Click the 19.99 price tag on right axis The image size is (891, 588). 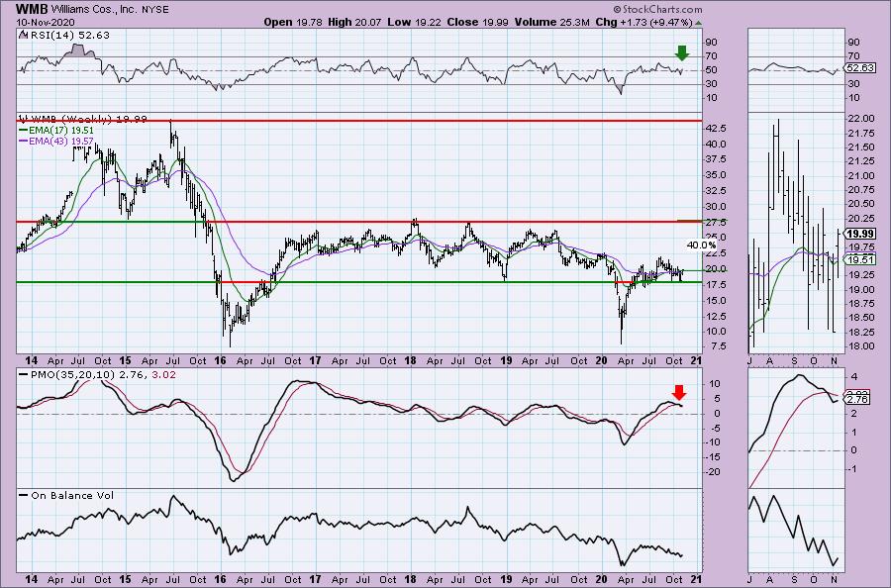[x=859, y=234]
